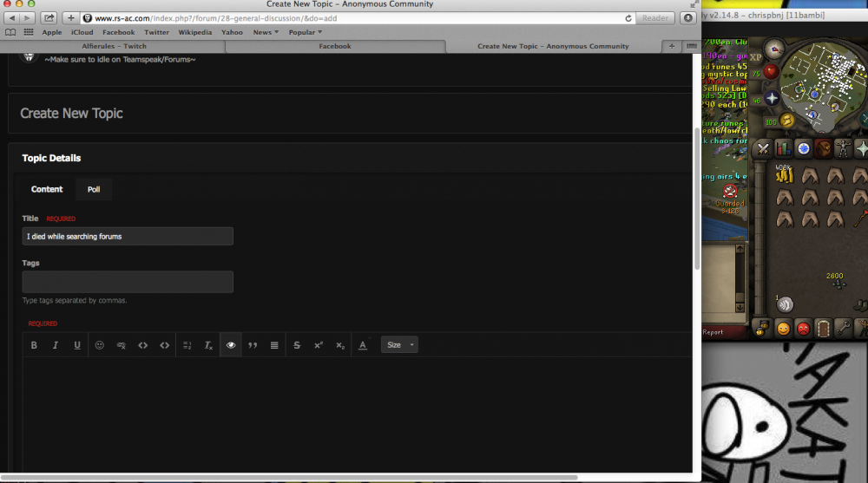The image size is (868, 483).
Task: Apply italic formatting in the editor
Action: click(x=56, y=345)
